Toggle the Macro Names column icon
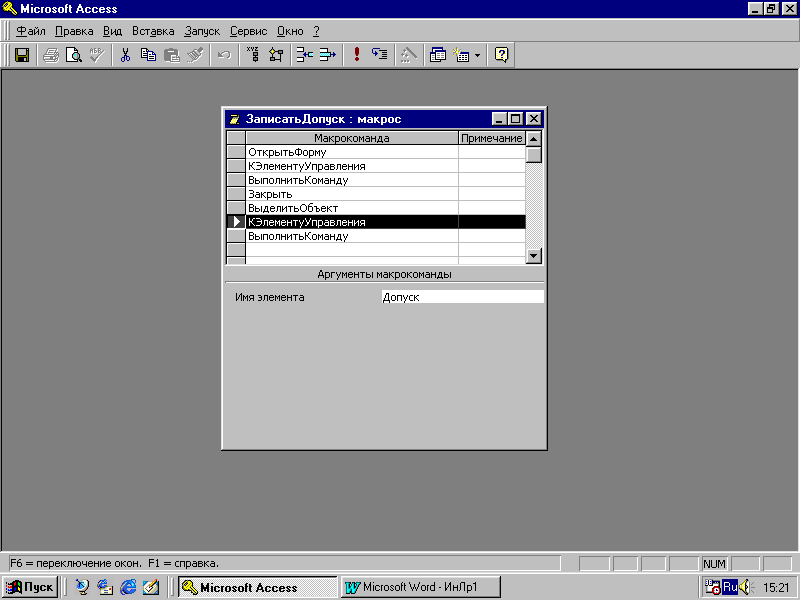This screenshot has height=600, width=800. click(253, 55)
